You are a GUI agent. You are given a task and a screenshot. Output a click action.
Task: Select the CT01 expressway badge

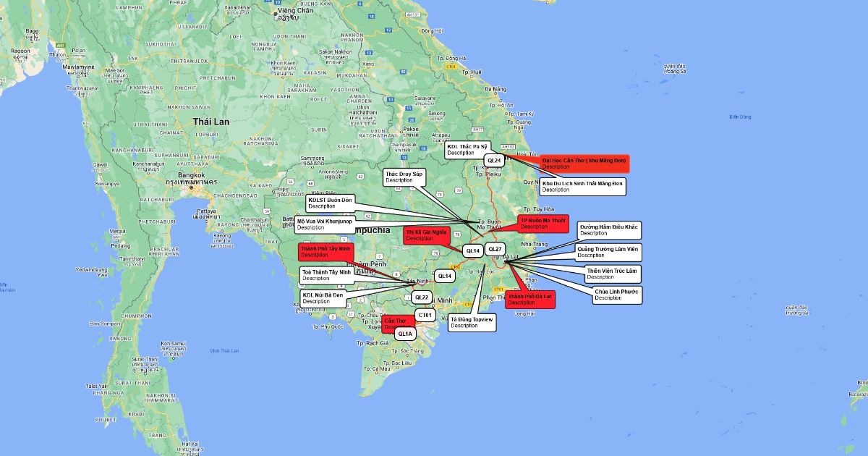click(425, 316)
